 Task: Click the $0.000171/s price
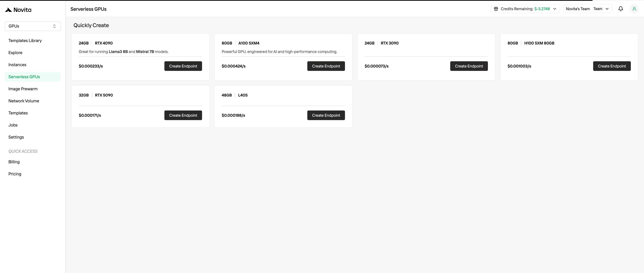pyautogui.click(x=90, y=115)
